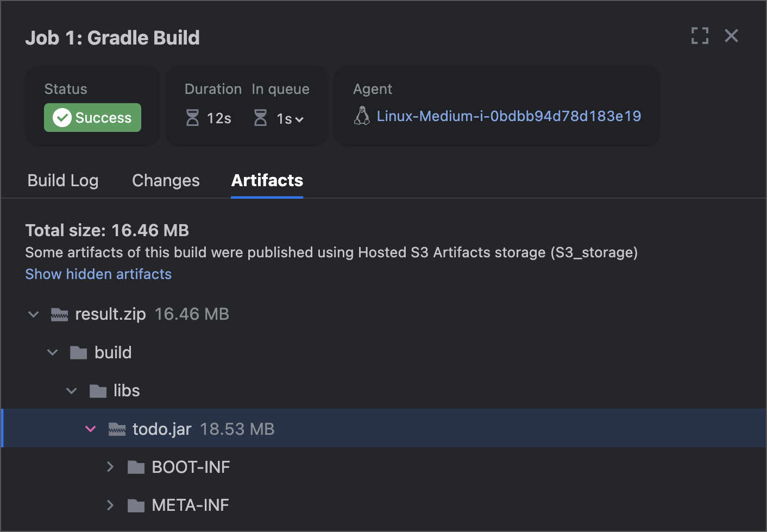This screenshot has width=767, height=532.
Task: Collapse the build folder
Action: tap(53, 352)
